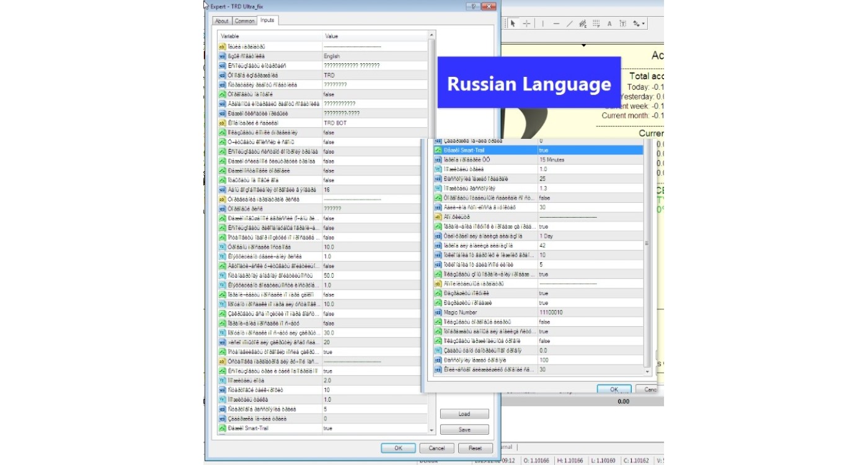Select the Magic Number value 11100010

tap(590, 312)
